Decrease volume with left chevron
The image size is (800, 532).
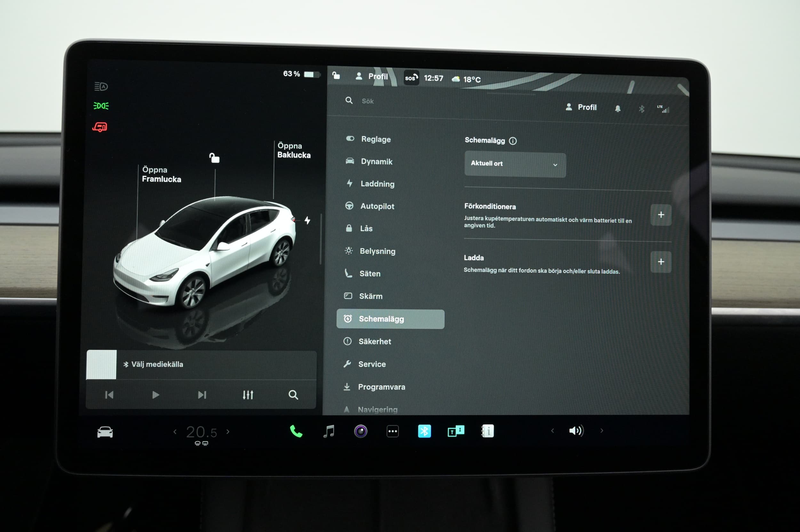pos(553,431)
